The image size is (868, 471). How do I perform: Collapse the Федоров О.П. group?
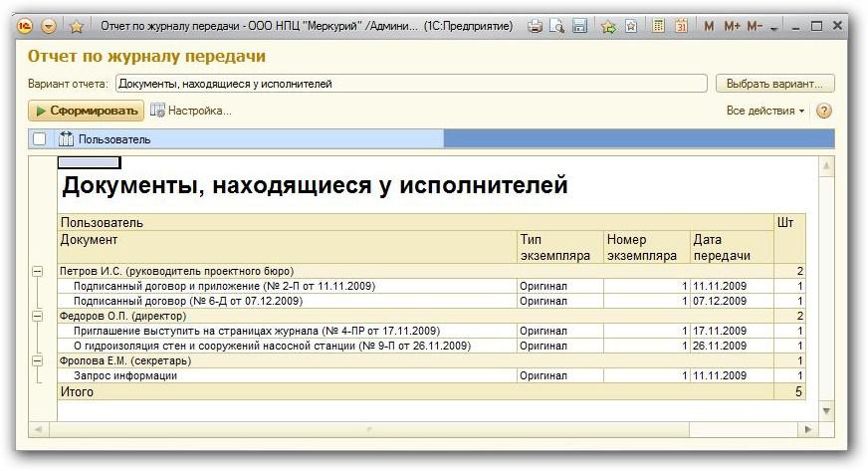tap(37, 316)
